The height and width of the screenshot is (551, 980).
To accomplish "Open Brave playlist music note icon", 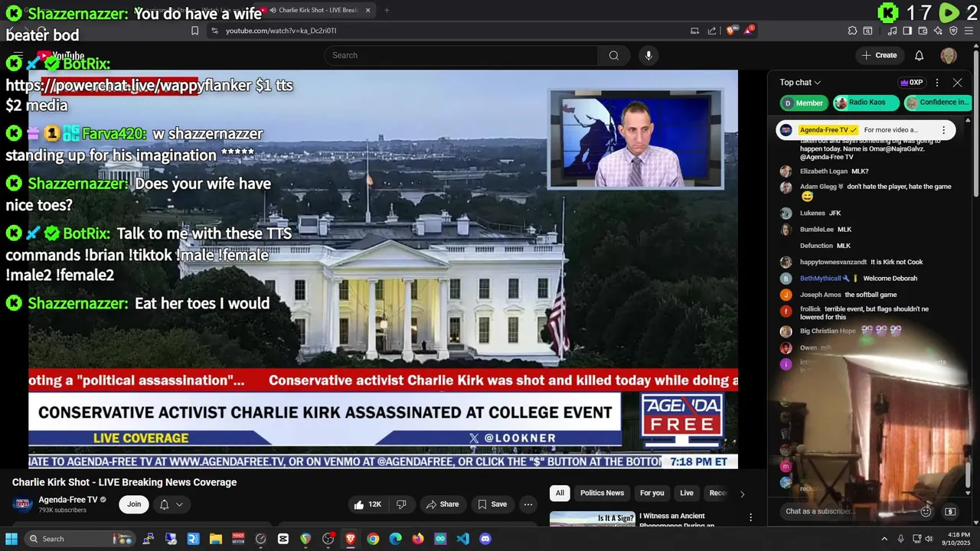I will 892,31.
